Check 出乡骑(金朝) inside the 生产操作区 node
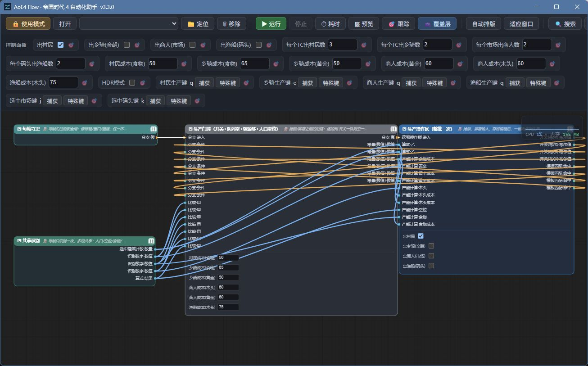This screenshot has width=588, height=366. (431, 246)
